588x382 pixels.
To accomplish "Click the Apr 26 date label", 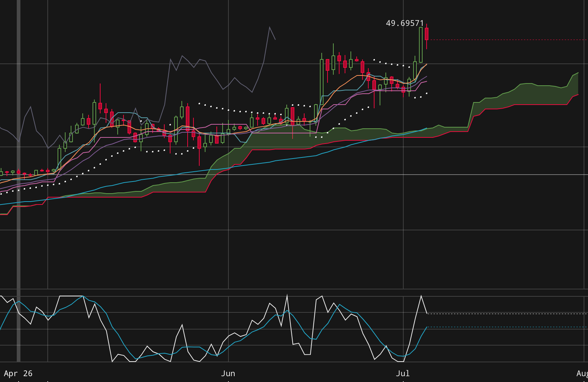I will tap(18, 374).
